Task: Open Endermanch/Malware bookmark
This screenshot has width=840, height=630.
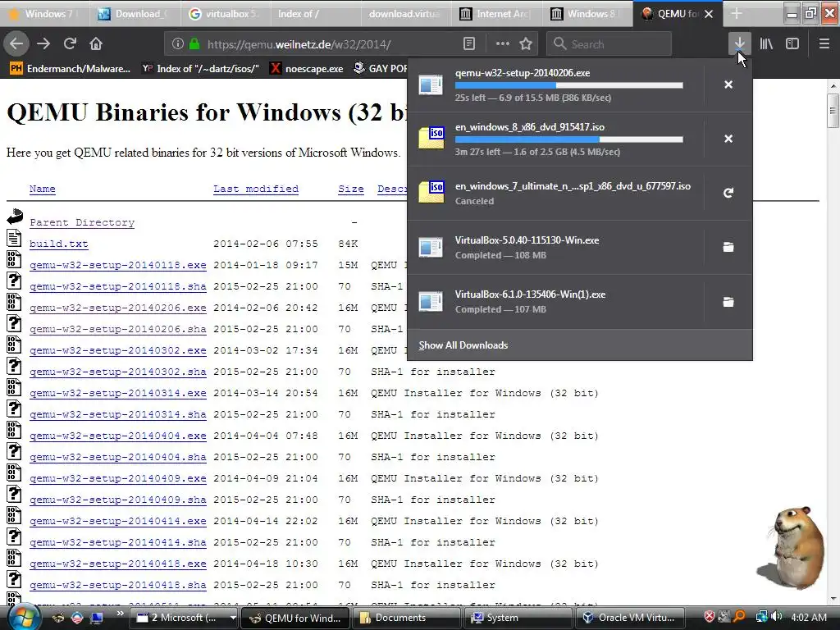Action: click(x=71, y=69)
